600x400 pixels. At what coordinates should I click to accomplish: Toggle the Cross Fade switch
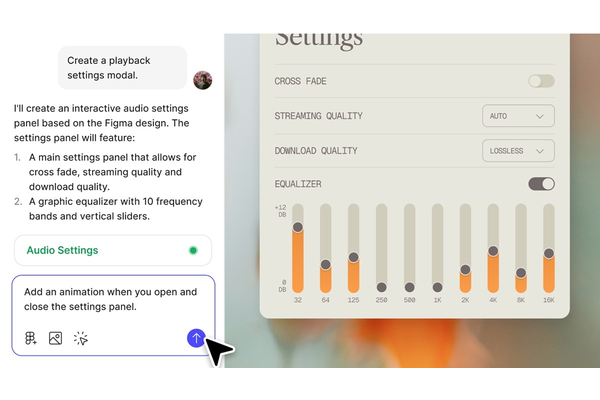coord(541,81)
